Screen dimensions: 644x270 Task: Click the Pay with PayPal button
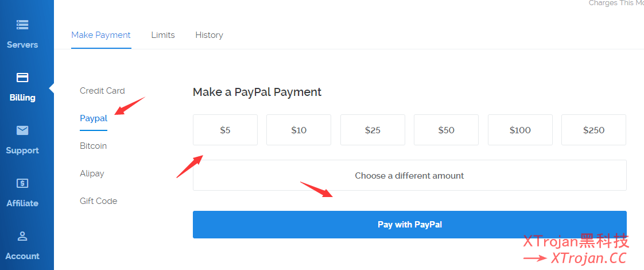(409, 225)
